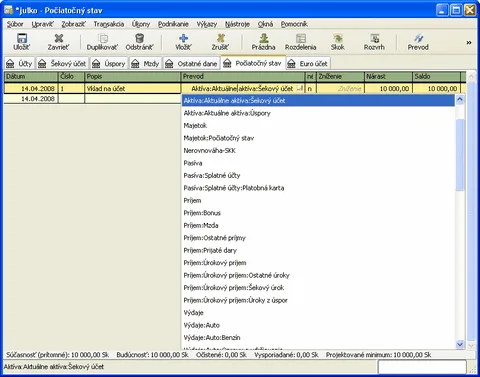The image size is (480, 377).
Task: Open the Úkony menu
Action: click(141, 24)
